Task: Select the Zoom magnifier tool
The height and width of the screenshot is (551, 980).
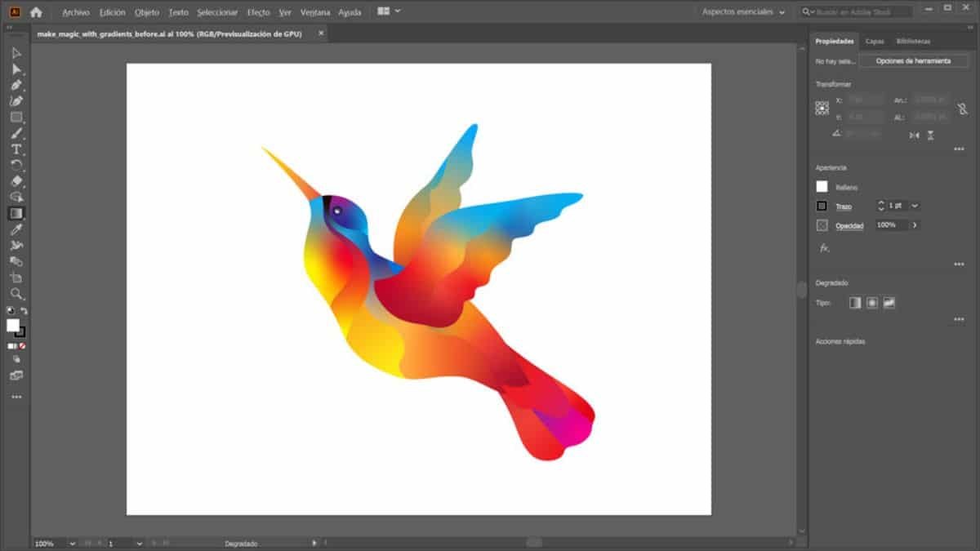Action: (16, 293)
